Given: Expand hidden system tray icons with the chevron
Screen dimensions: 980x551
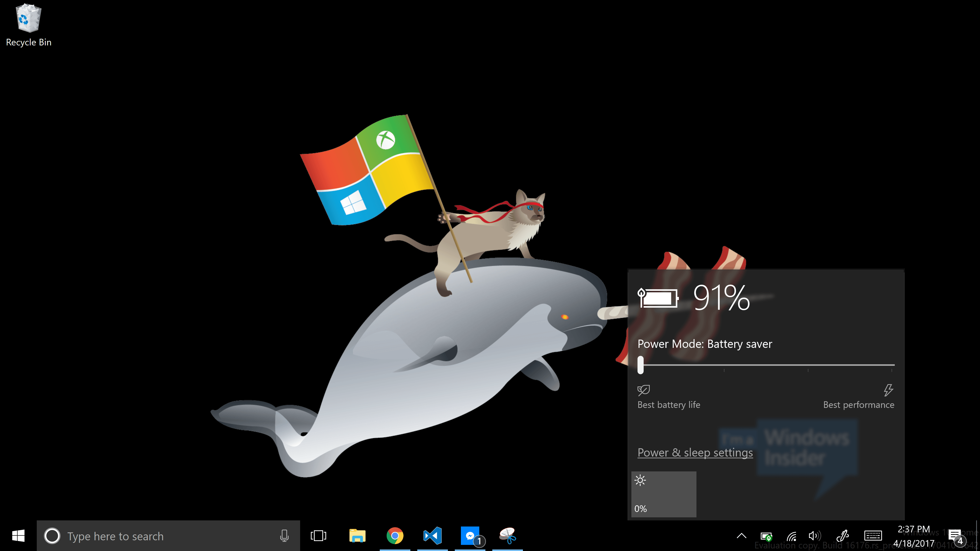Looking at the screenshot, I should [x=741, y=536].
